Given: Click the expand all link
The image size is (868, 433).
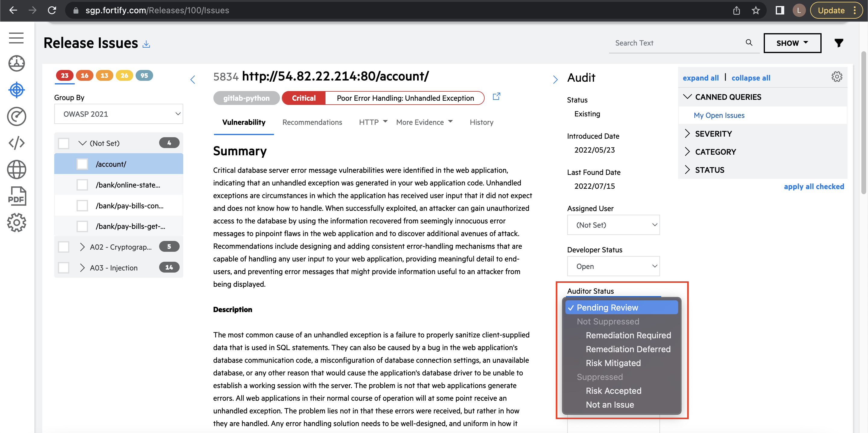Looking at the screenshot, I should click(700, 78).
